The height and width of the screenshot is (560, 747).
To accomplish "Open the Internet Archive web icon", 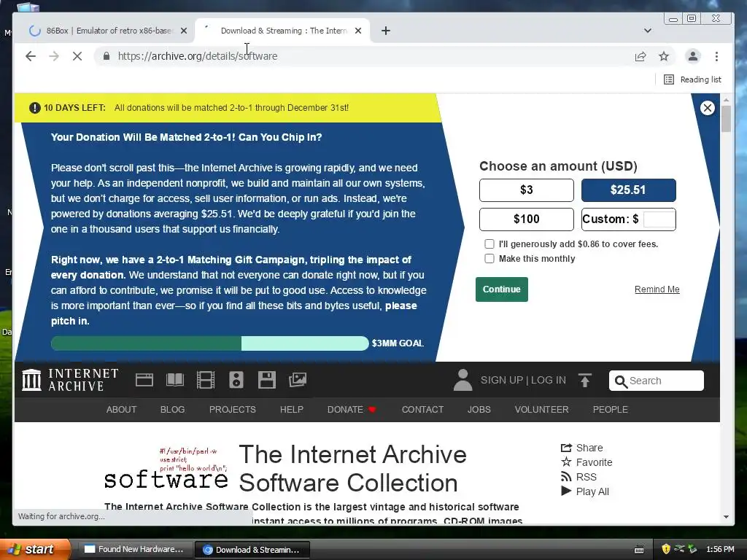I will coord(144,380).
